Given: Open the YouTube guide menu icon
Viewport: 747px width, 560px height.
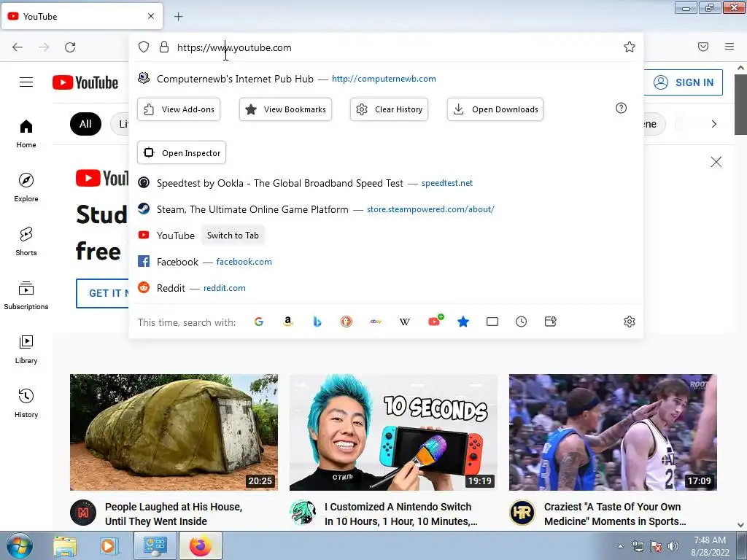Looking at the screenshot, I should [x=26, y=82].
